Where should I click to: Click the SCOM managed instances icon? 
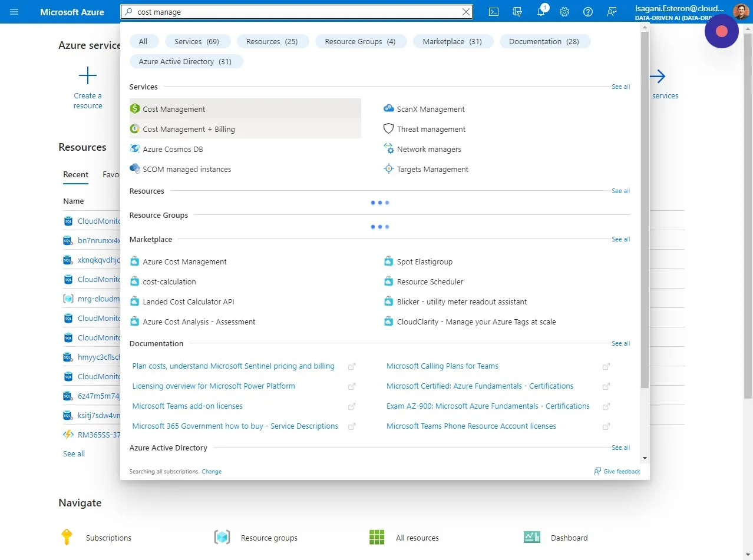tap(135, 169)
